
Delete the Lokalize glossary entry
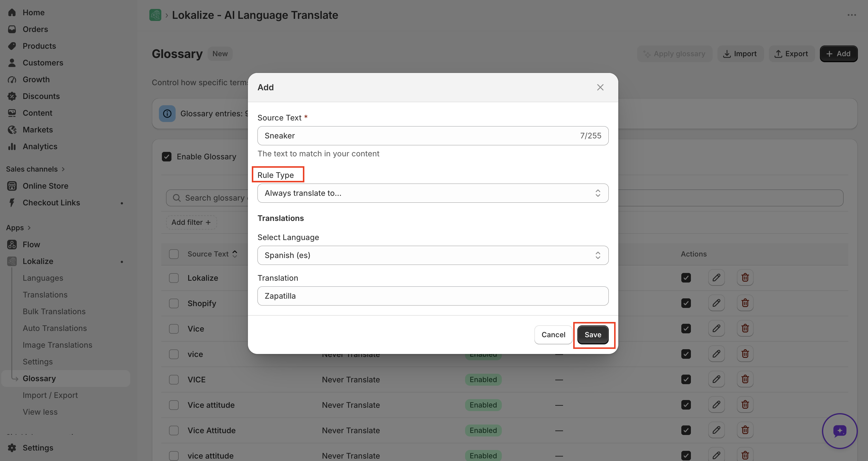[745, 277]
